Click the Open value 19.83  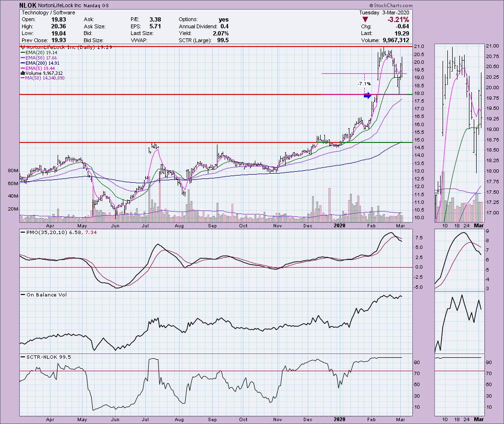[59, 20]
